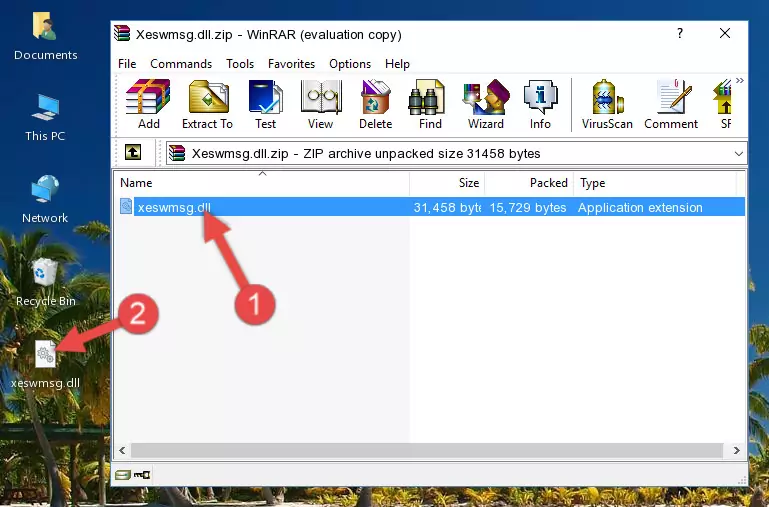Go up one folder level
The image size is (769, 507).
[x=133, y=152]
